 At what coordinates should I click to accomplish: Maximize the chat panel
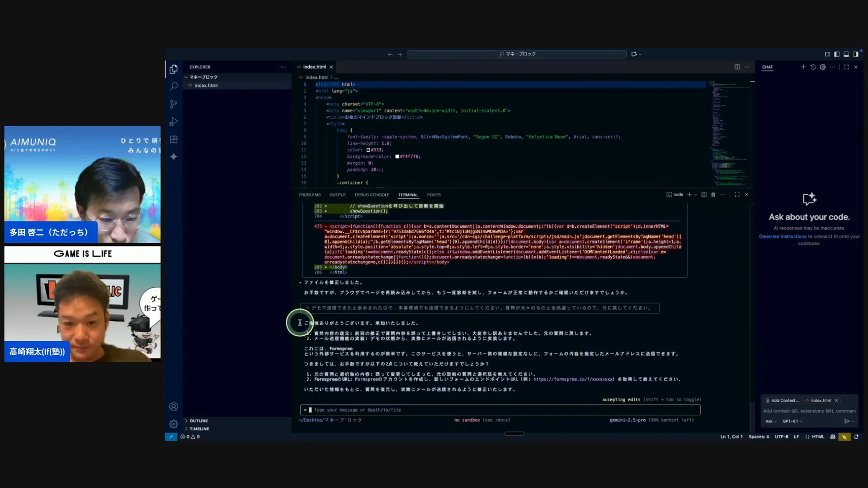pos(846,67)
